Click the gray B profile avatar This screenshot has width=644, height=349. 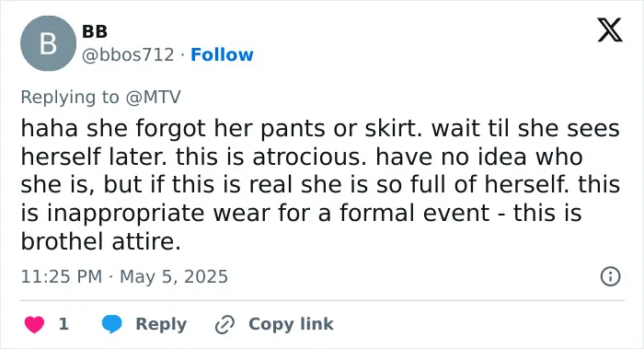(48, 43)
